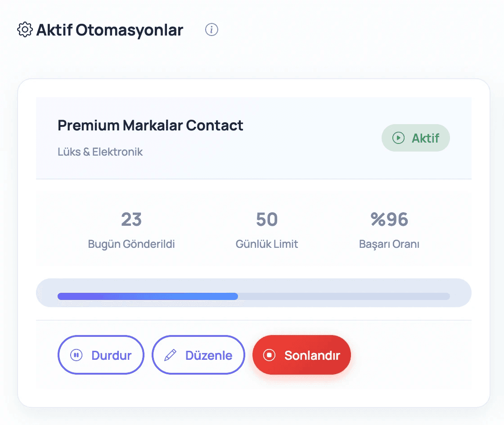Edit automation using the Düzenle button label

click(209, 355)
